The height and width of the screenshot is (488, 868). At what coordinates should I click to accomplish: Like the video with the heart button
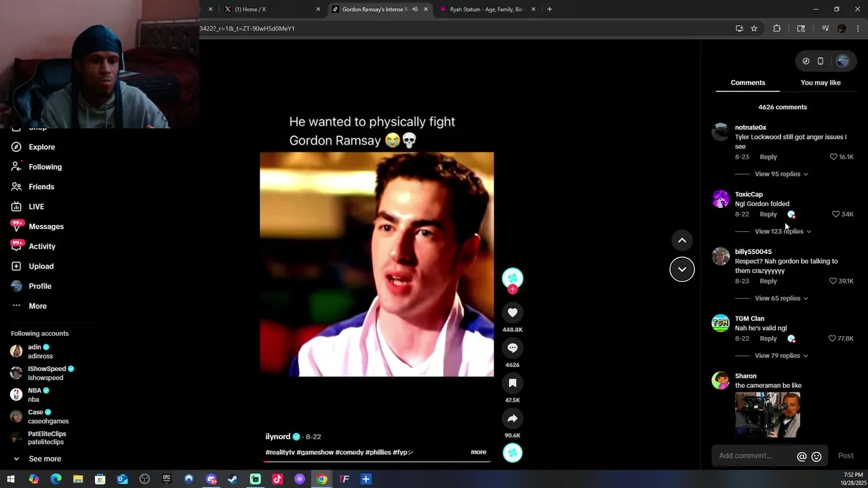[x=513, y=312]
